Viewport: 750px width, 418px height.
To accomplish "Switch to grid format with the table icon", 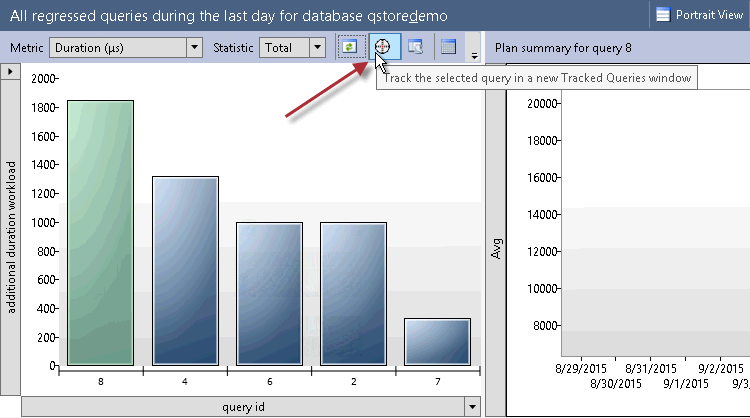I will pos(448,47).
